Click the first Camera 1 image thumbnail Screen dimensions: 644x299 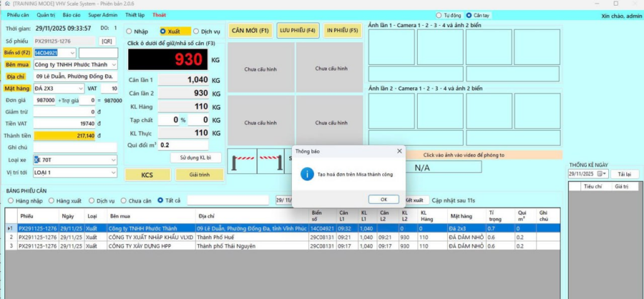coord(391,47)
